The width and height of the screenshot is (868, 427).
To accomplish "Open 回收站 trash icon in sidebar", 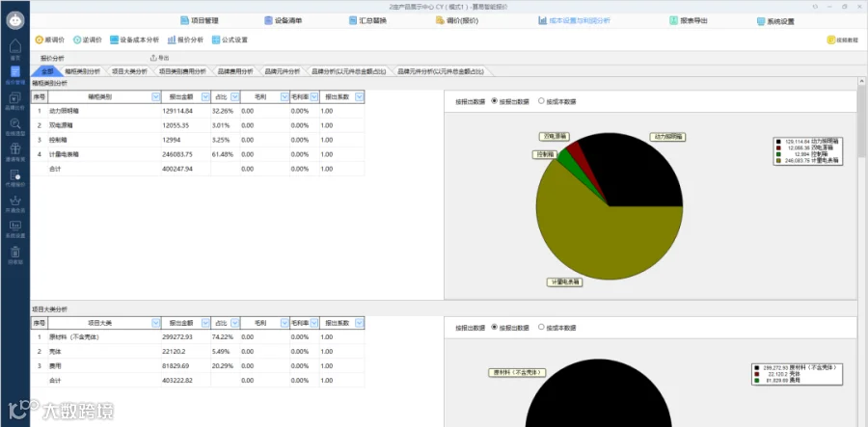I will click(14, 254).
